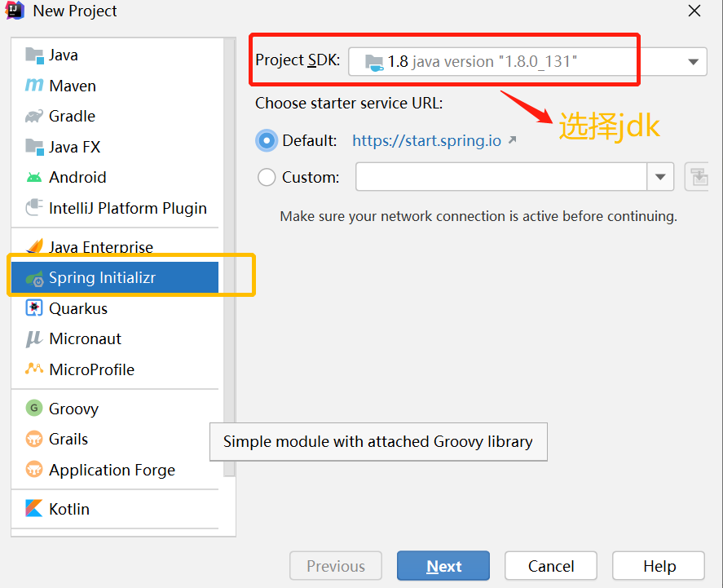Select the MicroProfile entry
Screen dimensions: 723x588
pos(115,369)
